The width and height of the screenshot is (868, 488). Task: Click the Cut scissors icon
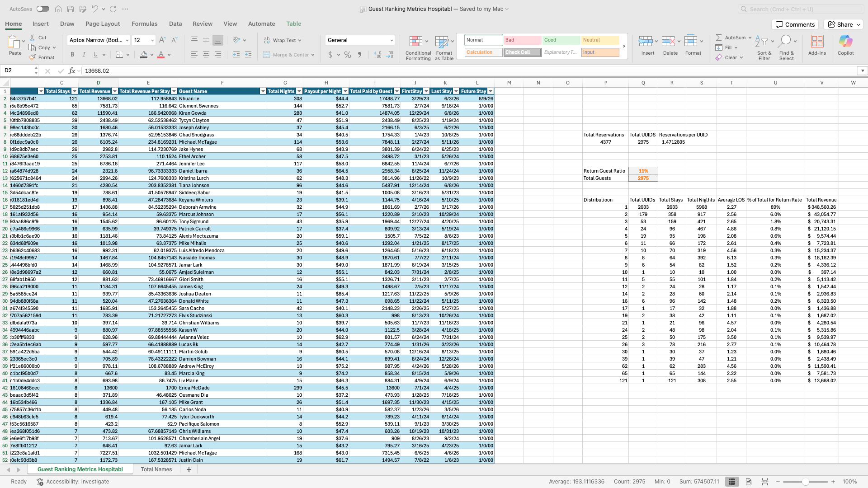point(32,38)
